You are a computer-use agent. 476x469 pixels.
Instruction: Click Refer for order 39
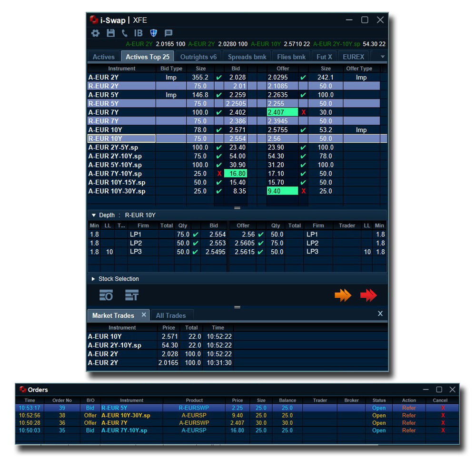click(x=409, y=408)
